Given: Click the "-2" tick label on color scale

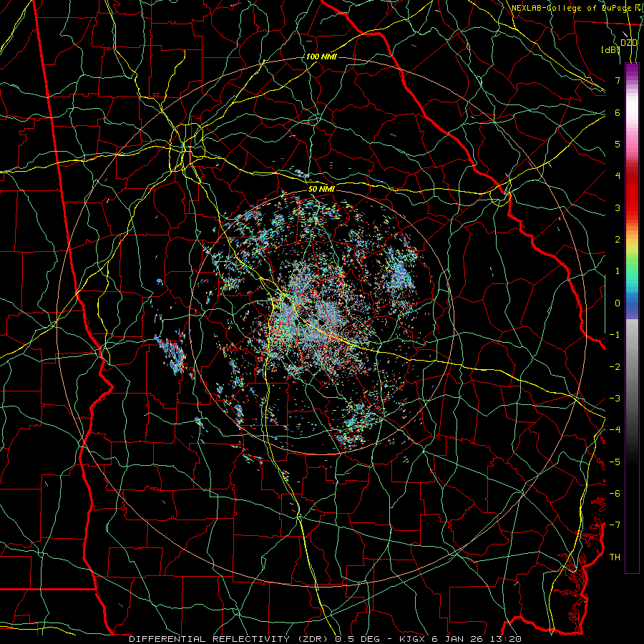Looking at the screenshot, I should coord(615,367).
